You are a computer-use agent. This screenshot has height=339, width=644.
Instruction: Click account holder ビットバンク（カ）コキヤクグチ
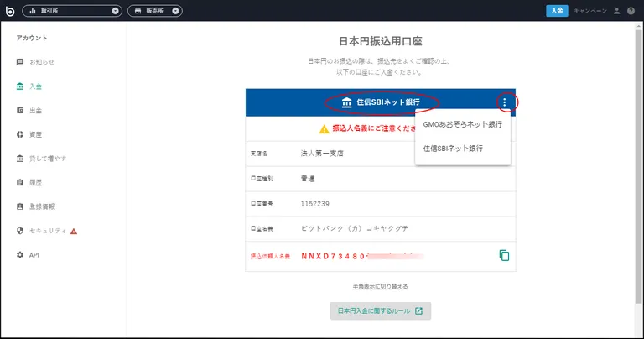pos(355,228)
